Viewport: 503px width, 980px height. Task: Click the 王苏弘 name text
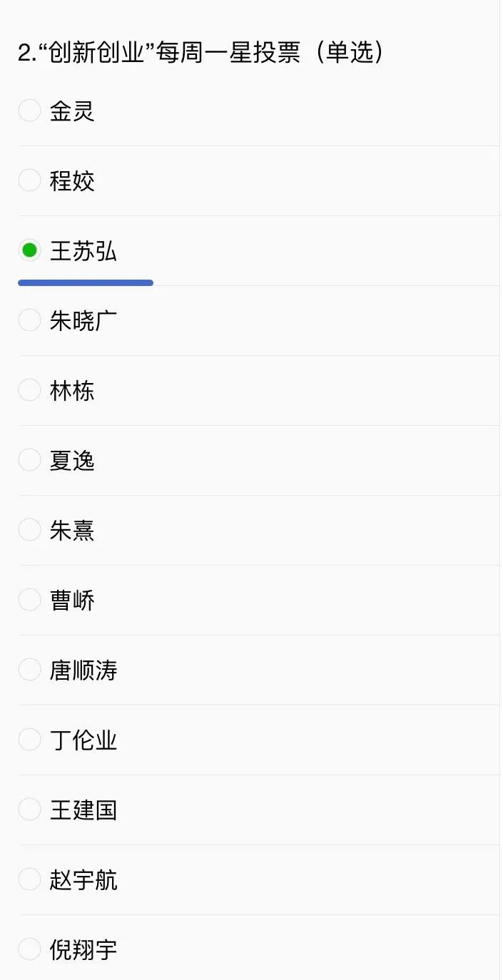[83, 251]
